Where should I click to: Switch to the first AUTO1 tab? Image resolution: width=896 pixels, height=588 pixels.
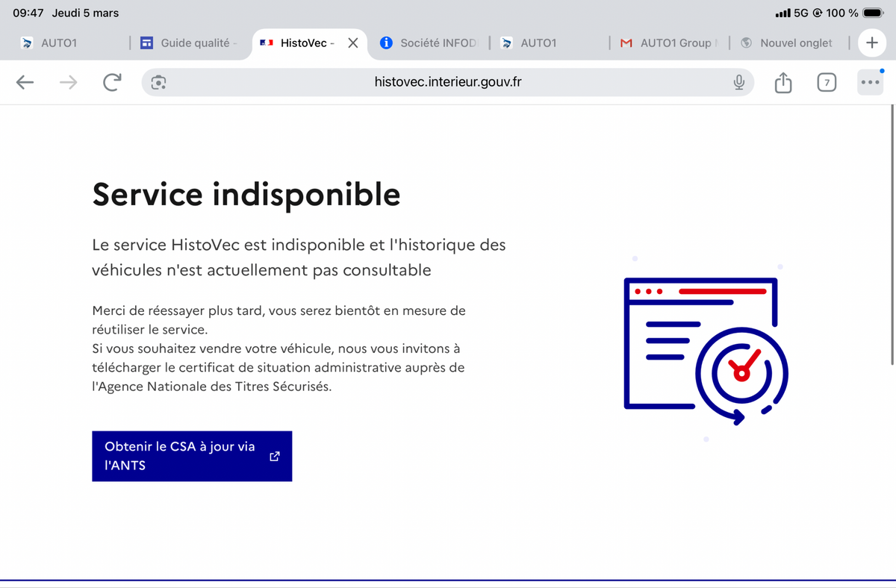tap(59, 43)
